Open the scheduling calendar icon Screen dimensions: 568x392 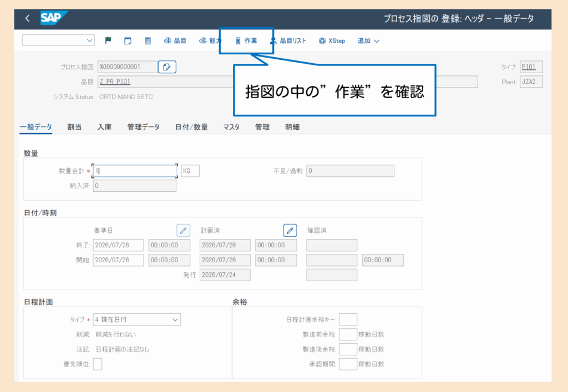coord(128,41)
